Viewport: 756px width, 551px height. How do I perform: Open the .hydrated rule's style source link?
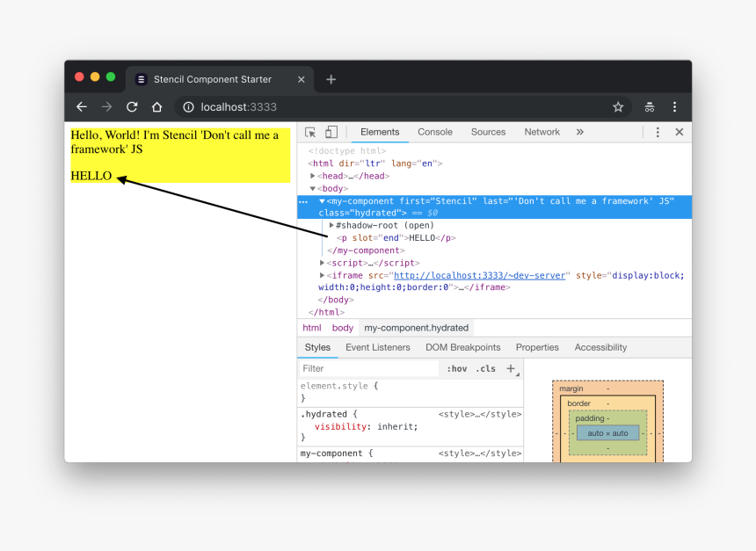tap(480, 414)
